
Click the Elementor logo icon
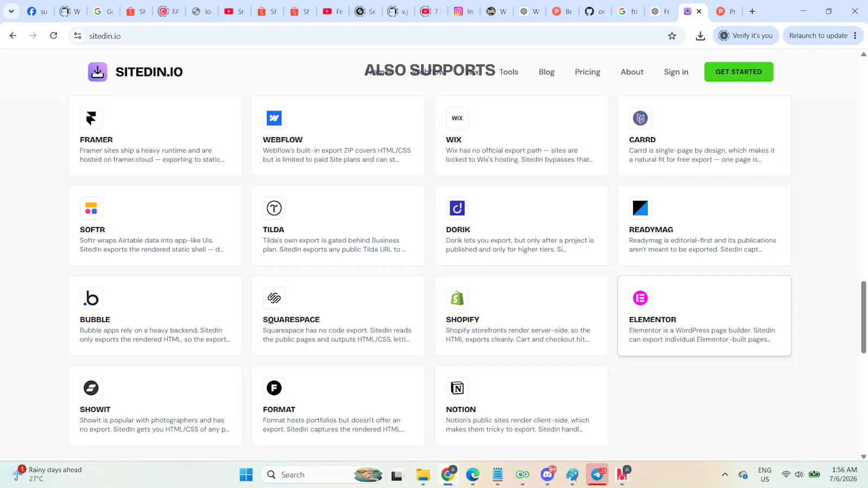(640, 298)
